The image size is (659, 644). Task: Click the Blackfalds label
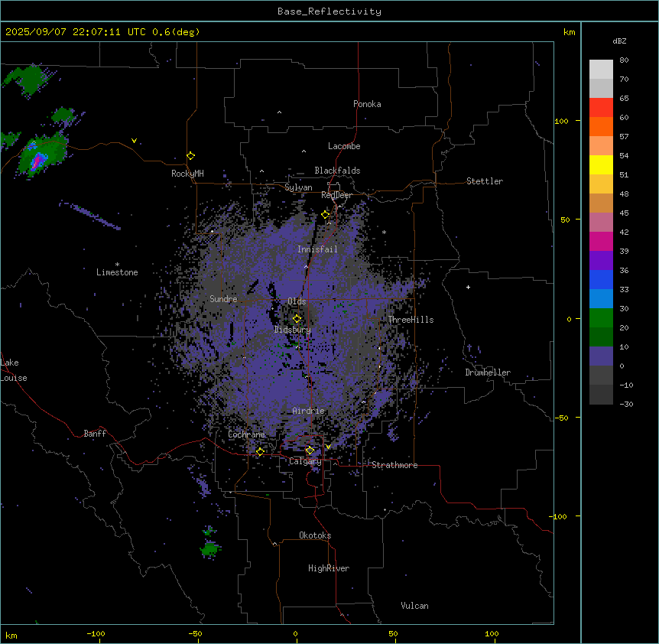337,171
